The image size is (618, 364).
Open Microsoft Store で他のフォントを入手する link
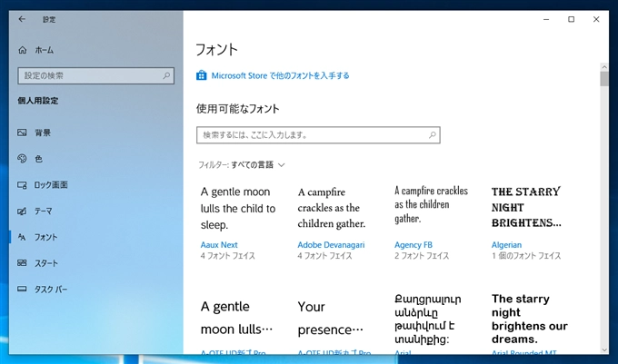coord(280,75)
